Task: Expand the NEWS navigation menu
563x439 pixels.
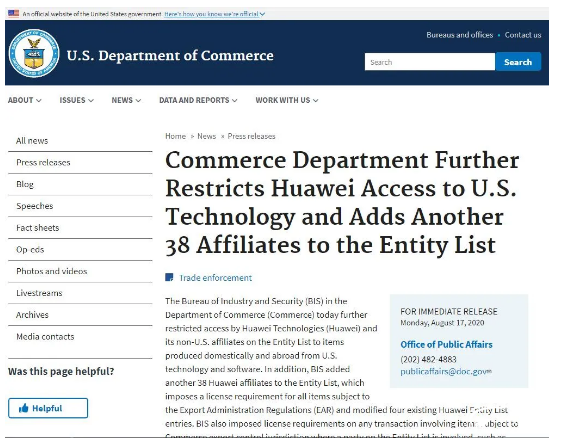Action: [126, 100]
